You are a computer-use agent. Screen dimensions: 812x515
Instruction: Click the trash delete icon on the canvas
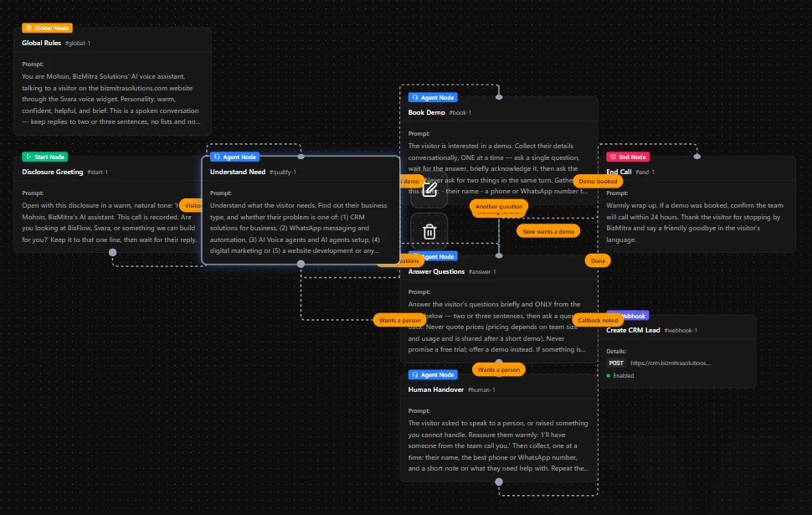[429, 232]
